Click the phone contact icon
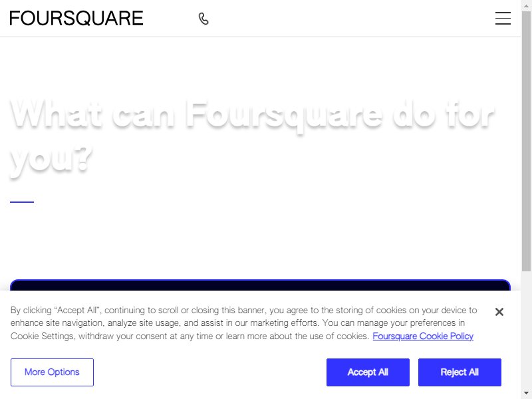Screen dimensions: 532x399 [x=203, y=19]
